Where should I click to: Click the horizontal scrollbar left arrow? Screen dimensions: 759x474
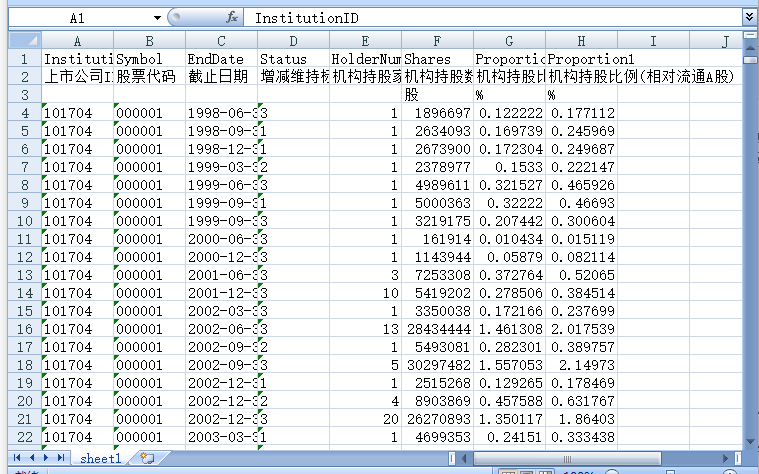pyautogui.click(x=464, y=458)
